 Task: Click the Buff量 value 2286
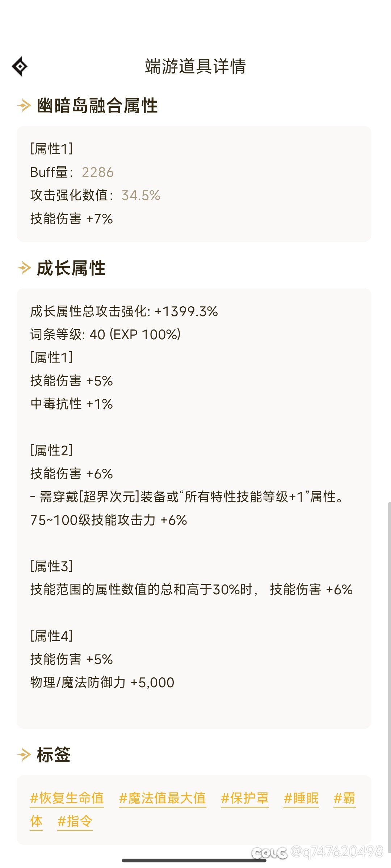click(98, 172)
